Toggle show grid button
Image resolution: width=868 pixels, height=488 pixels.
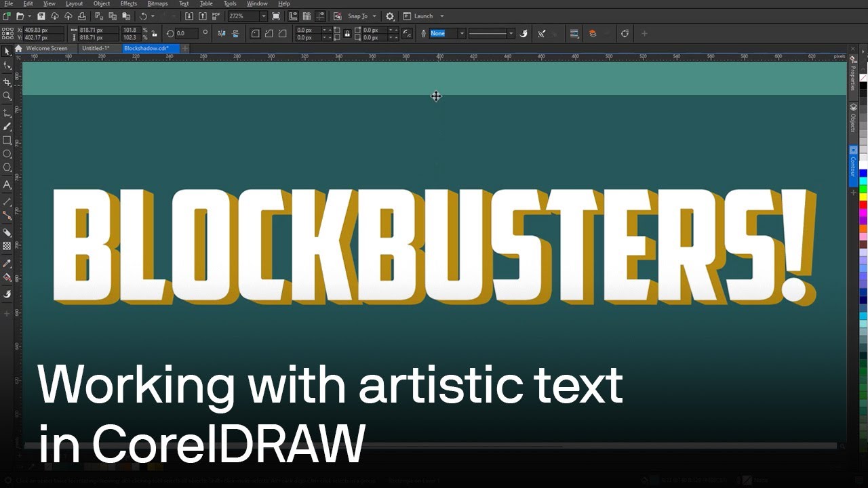[x=307, y=16]
